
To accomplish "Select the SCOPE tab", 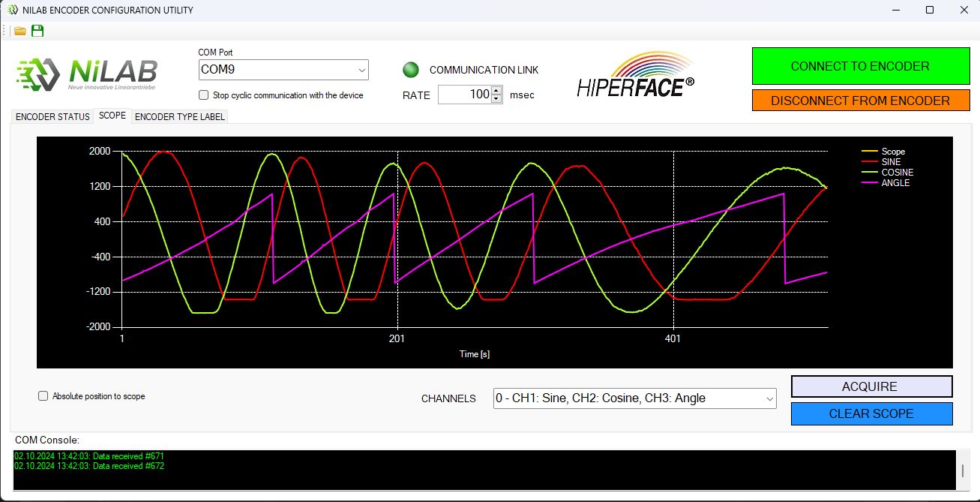I will coord(112,116).
